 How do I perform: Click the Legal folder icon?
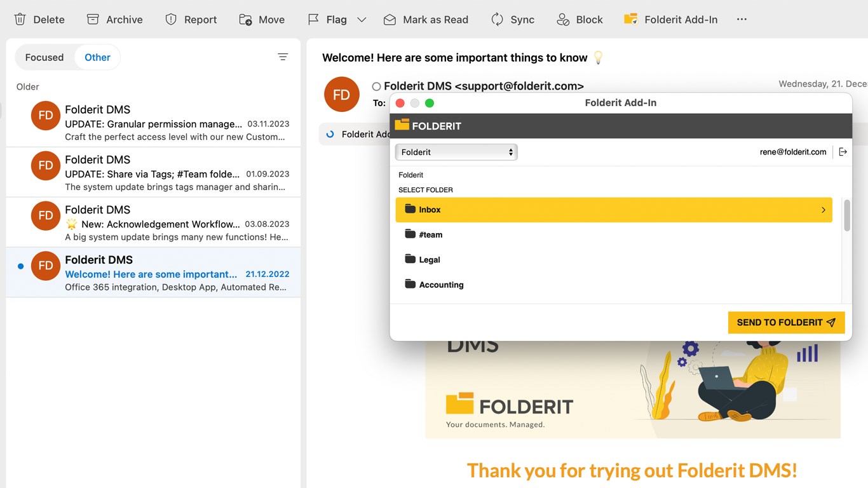click(x=410, y=259)
